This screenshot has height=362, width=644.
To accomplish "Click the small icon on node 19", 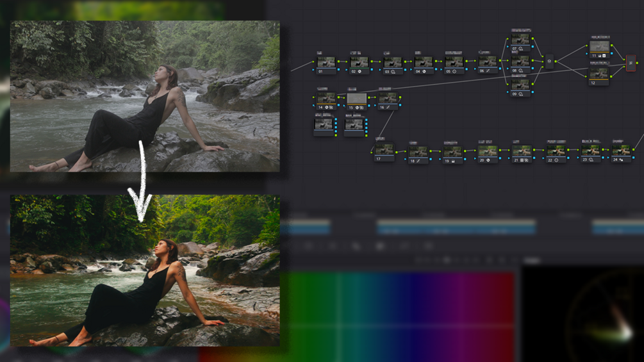I will 453,161.
